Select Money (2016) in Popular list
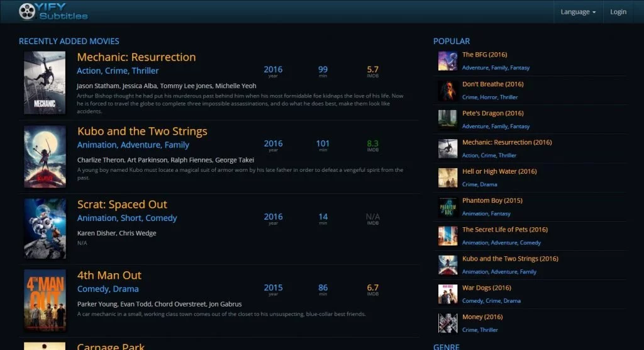644x350 pixels. pos(482,317)
